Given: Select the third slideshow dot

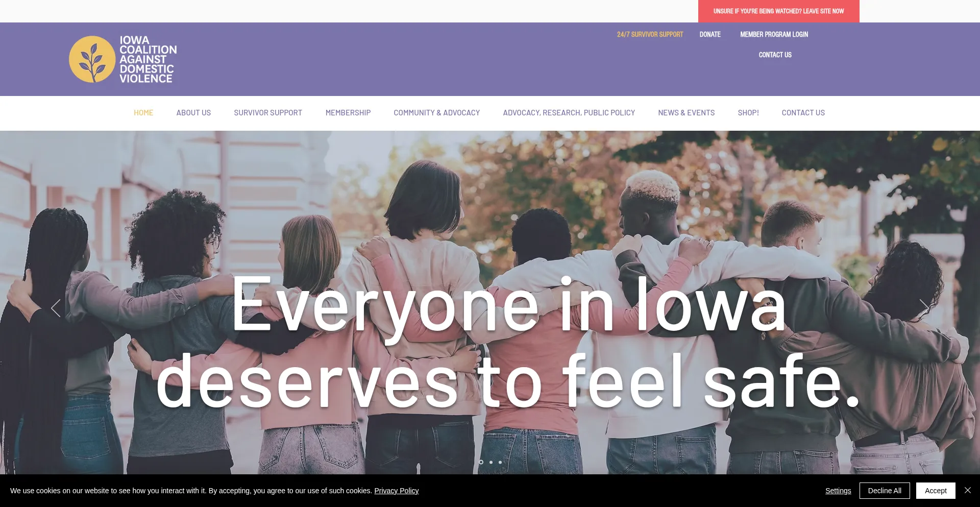Looking at the screenshot, I should [x=500, y=462].
